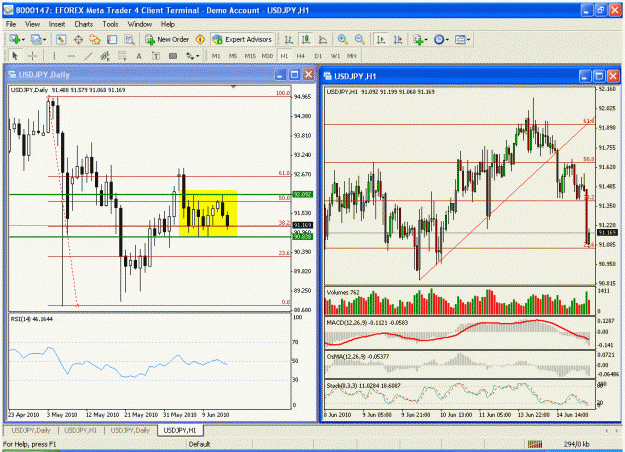Toggle the Data Window crosshair-target icon
Image resolution: width=625 pixels, height=452 pixels.
(78, 39)
